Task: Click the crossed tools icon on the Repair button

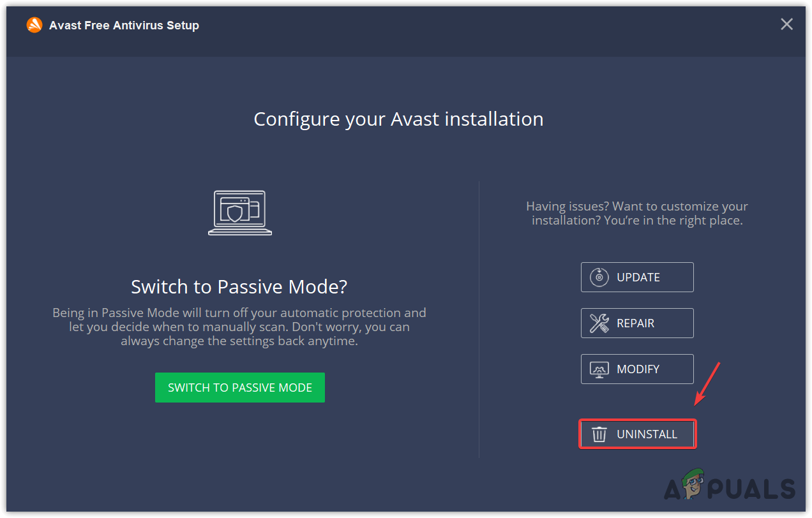Action: pos(599,323)
